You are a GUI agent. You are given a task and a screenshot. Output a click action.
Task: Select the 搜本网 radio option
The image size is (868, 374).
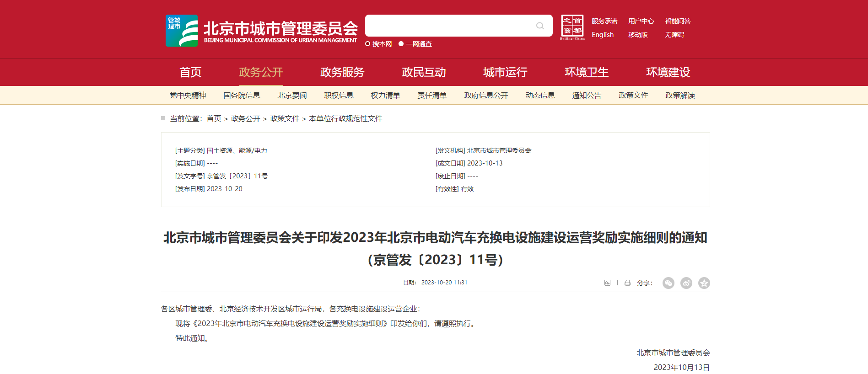pyautogui.click(x=367, y=44)
